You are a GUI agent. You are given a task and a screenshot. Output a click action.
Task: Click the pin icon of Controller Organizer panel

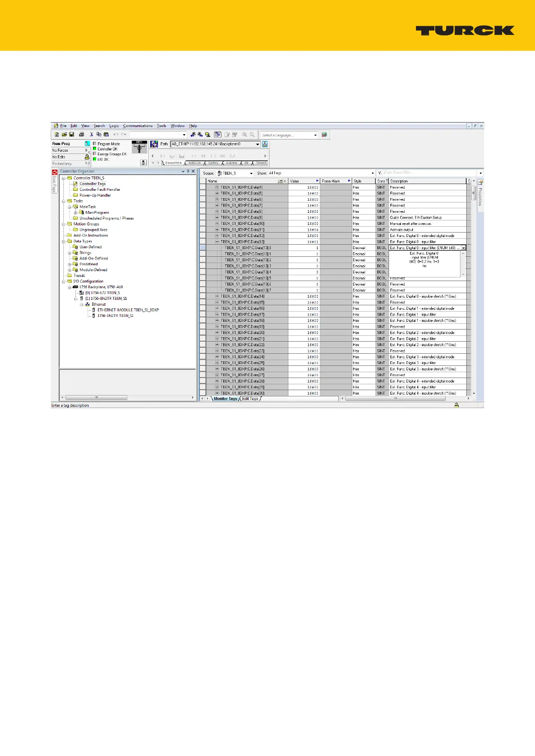coord(188,171)
